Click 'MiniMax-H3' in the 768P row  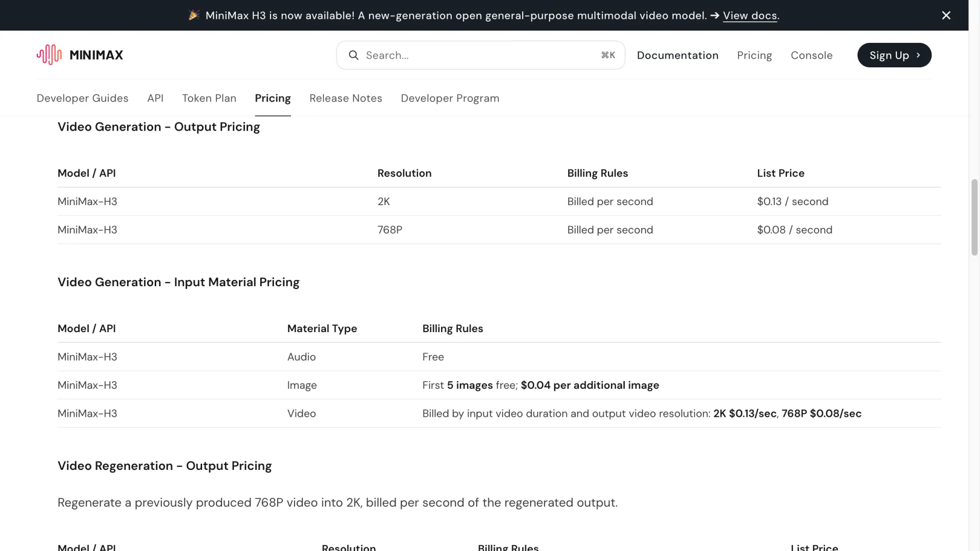click(x=87, y=230)
